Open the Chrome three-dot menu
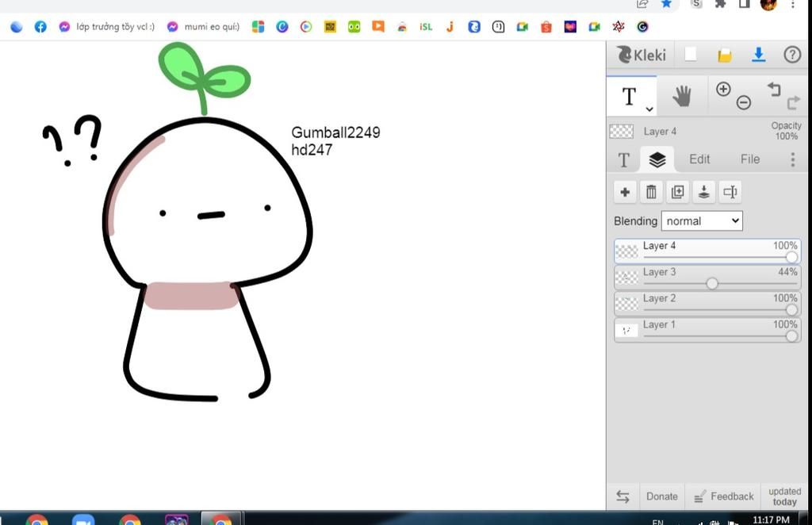 [x=793, y=4]
